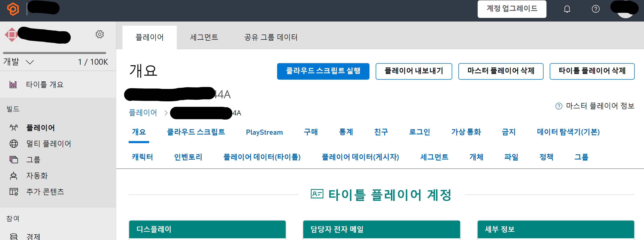The height and width of the screenshot is (240, 644).
Task: Click the 클라우드 스크립트 실행 button
Action: coord(323,71)
